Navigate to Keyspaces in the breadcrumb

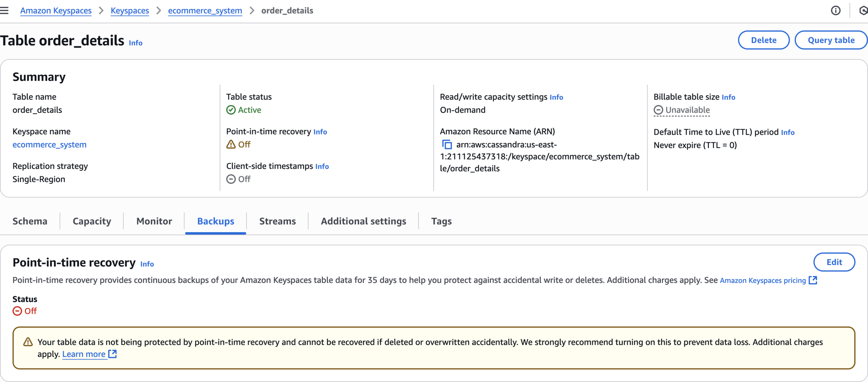pyautogui.click(x=130, y=11)
